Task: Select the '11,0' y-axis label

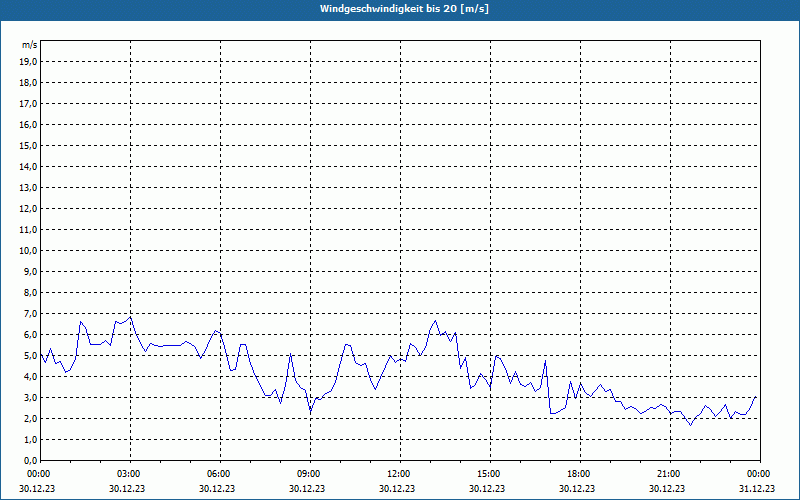Action: click(29, 230)
